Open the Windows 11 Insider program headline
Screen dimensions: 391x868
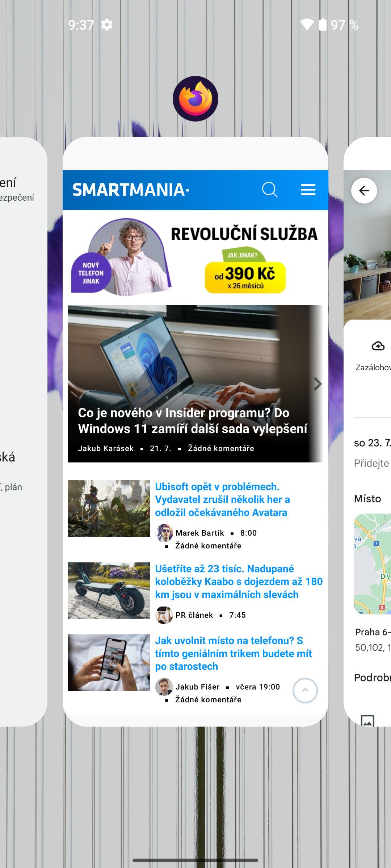[193, 421]
